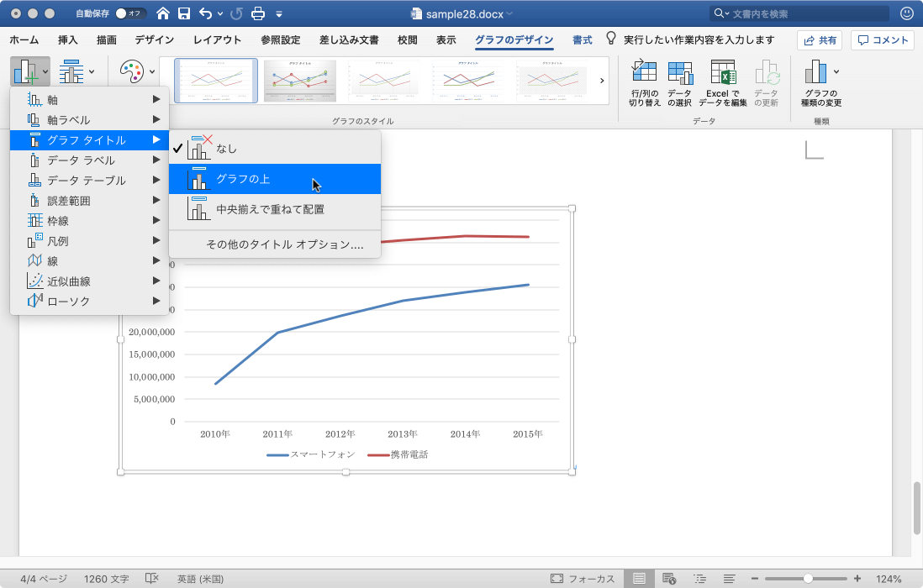Open the 近似曲線 submenu

(x=89, y=281)
